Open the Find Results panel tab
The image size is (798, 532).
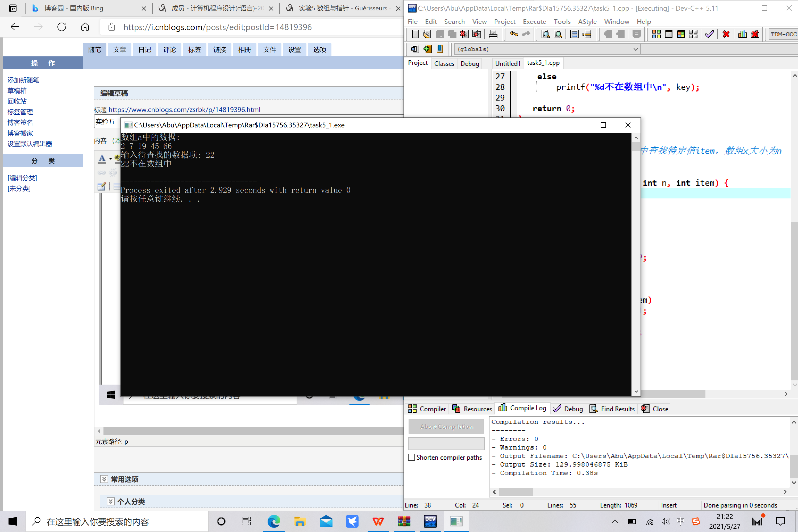point(612,409)
